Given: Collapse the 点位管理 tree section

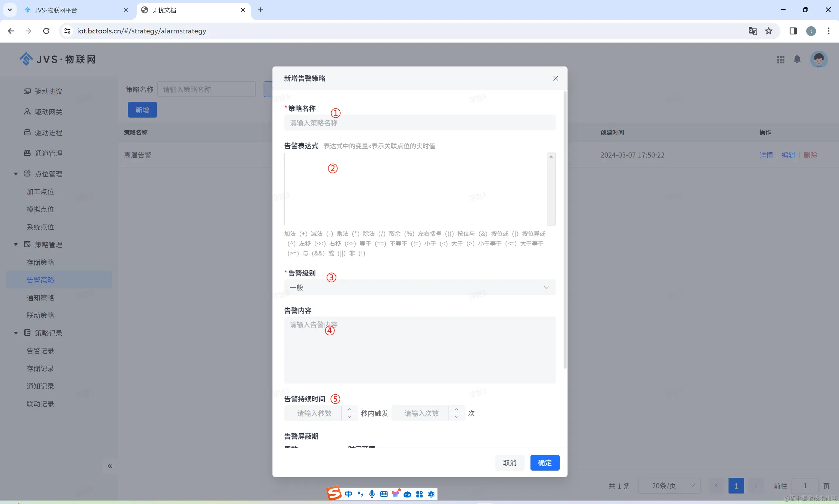Looking at the screenshot, I should click(16, 174).
